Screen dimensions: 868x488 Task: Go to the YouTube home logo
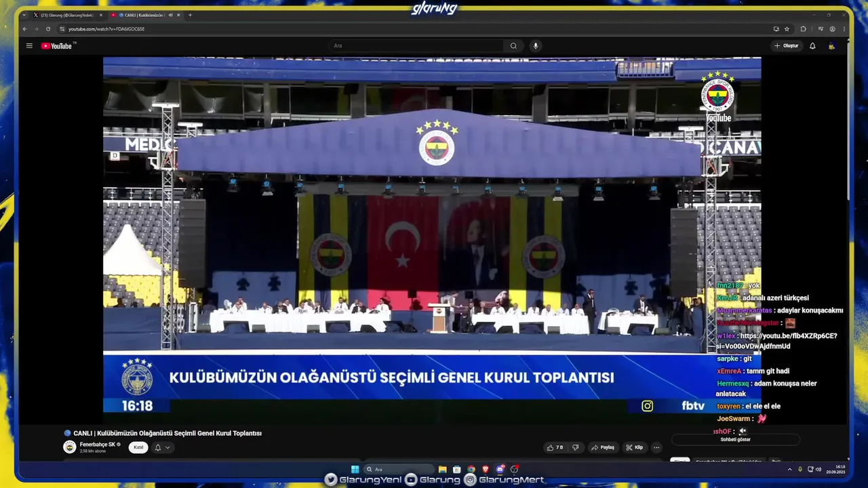pyautogui.click(x=56, y=46)
